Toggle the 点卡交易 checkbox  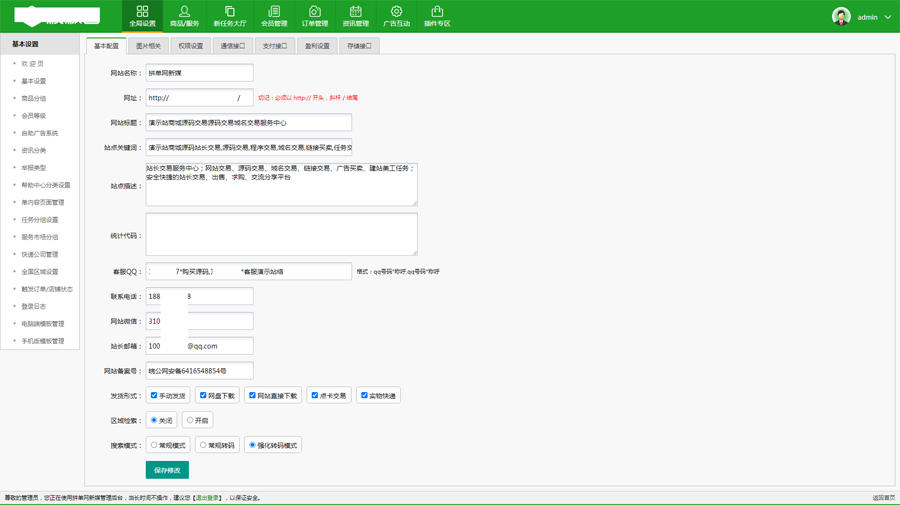pyautogui.click(x=314, y=395)
